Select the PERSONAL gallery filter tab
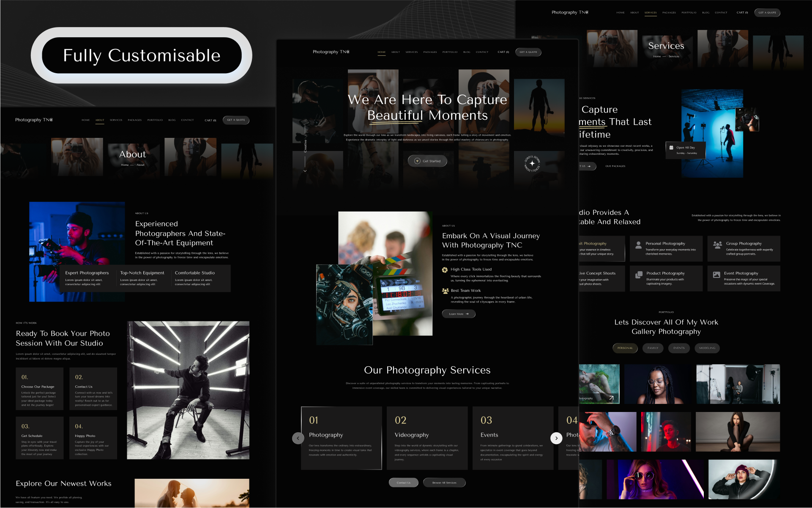 click(x=625, y=348)
